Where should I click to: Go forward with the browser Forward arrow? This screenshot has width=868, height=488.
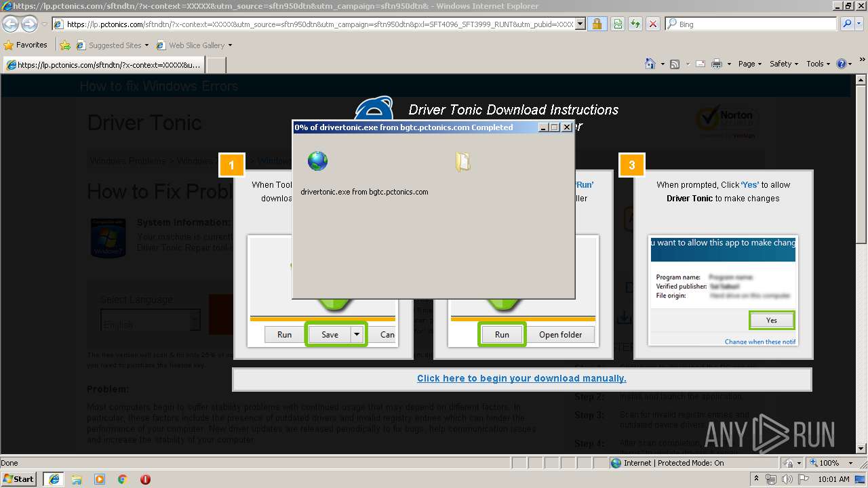tap(29, 24)
